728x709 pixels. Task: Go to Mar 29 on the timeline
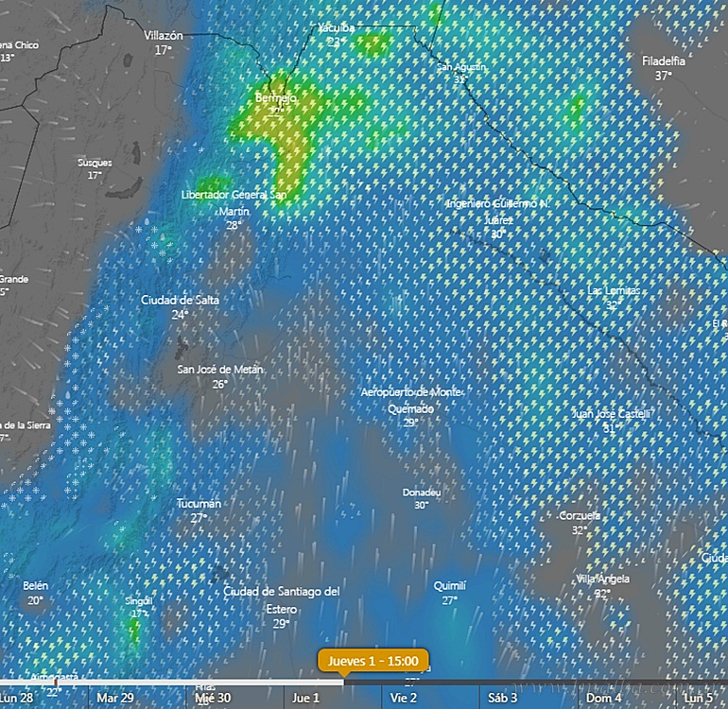click(x=114, y=698)
